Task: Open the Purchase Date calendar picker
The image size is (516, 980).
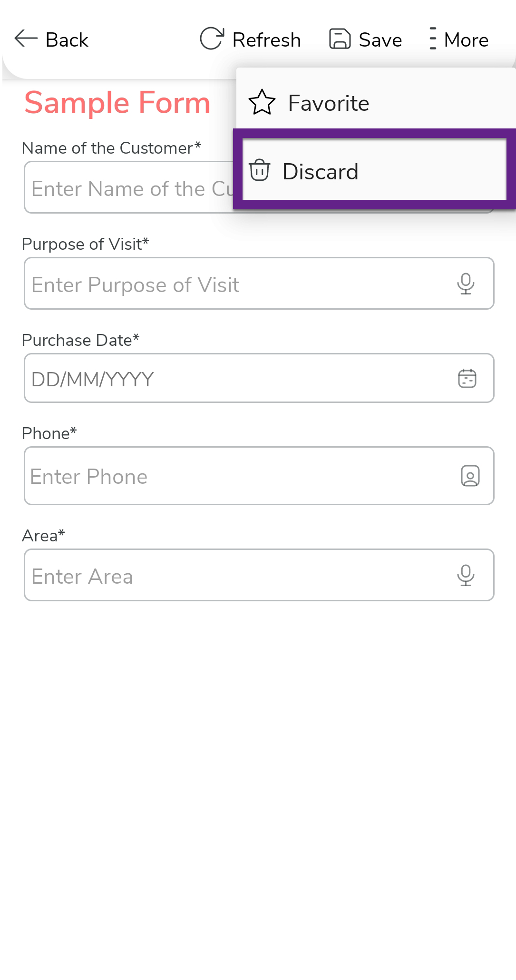Action: point(467,379)
